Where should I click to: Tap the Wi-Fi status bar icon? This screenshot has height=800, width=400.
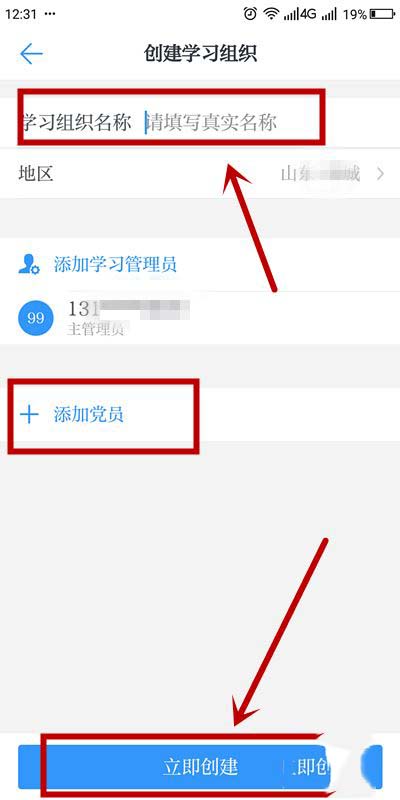[271, 14]
